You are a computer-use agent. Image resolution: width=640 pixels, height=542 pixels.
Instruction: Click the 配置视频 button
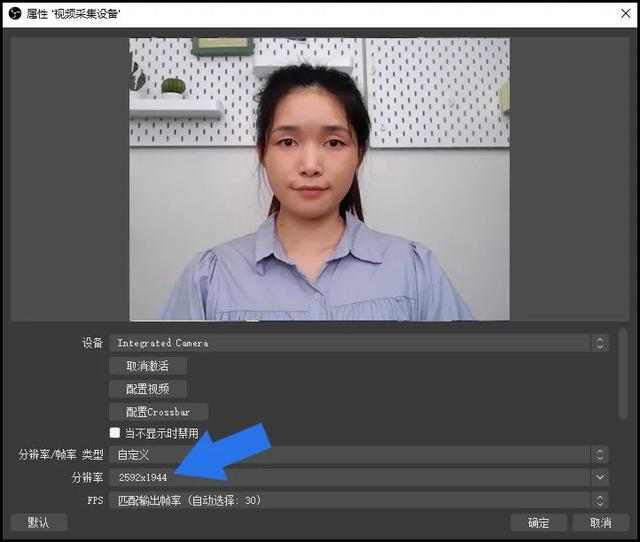(x=148, y=389)
